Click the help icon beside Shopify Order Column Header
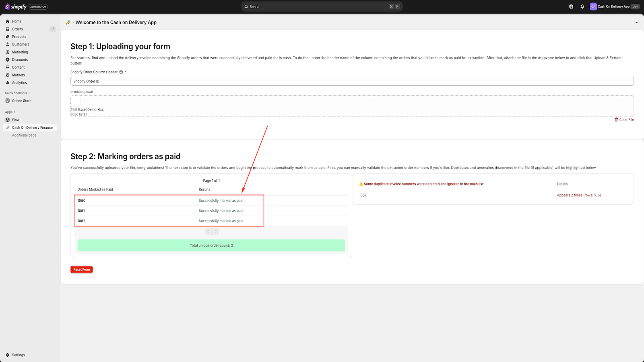Viewport: 644px width, 362px height. point(121,72)
